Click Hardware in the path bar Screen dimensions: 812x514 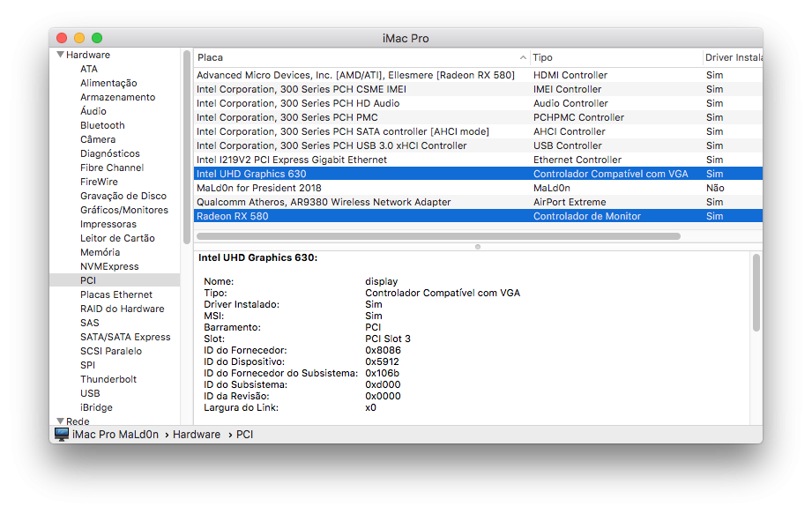coord(197,435)
